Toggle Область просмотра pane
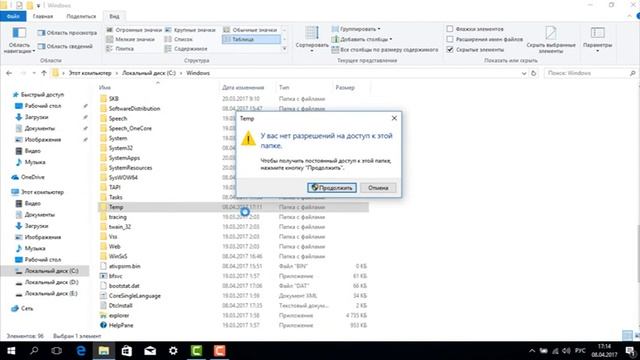640x360 pixels. 67,33
